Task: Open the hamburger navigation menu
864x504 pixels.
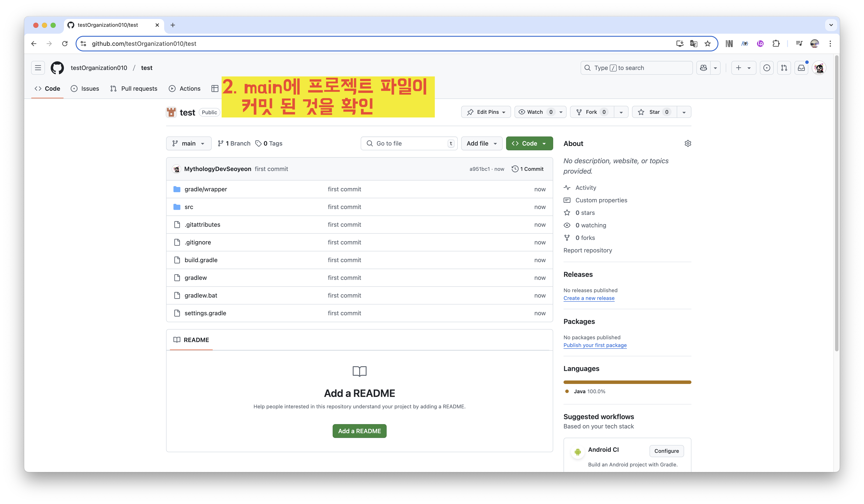Action: (x=38, y=68)
